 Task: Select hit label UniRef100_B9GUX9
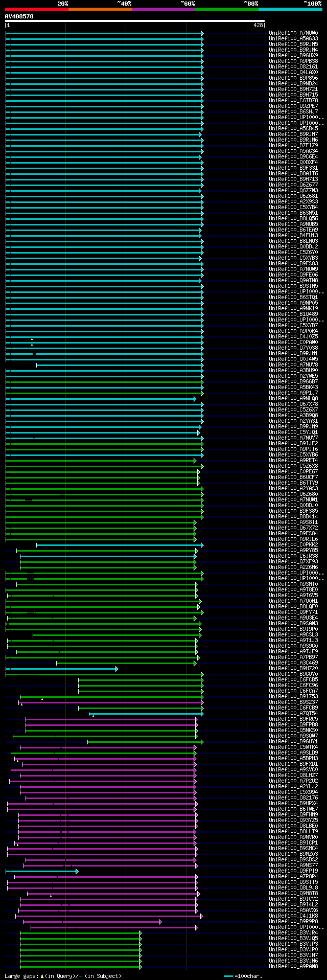click(293, 55)
